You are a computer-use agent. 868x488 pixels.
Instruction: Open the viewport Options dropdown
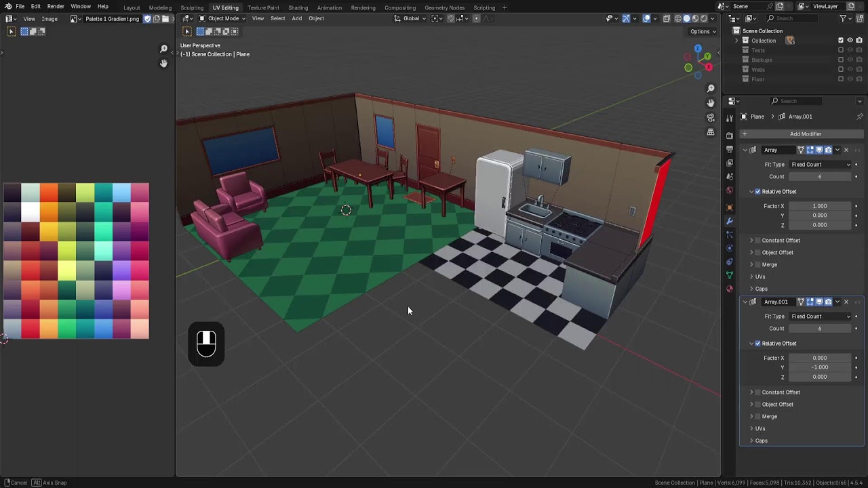703,31
